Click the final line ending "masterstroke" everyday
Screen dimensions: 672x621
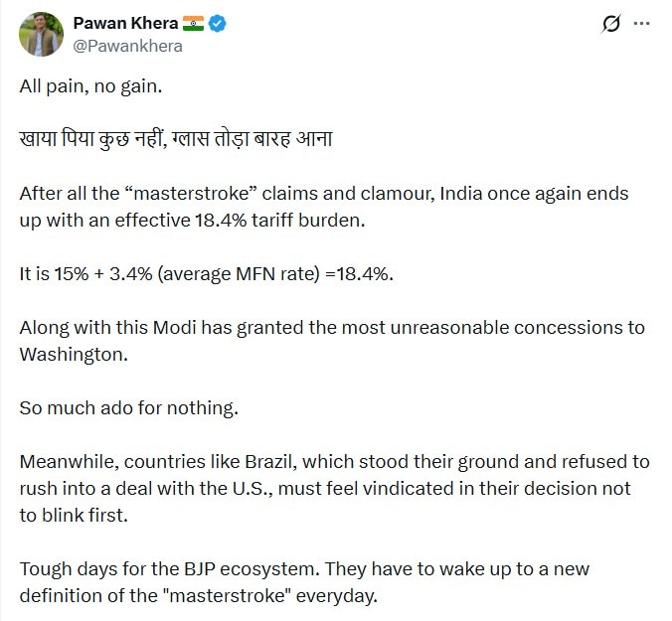click(x=199, y=596)
